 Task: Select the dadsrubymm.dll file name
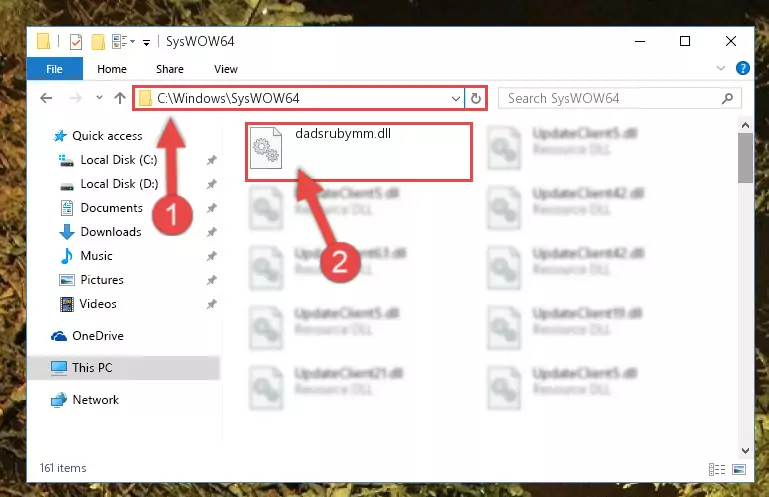tap(343, 133)
